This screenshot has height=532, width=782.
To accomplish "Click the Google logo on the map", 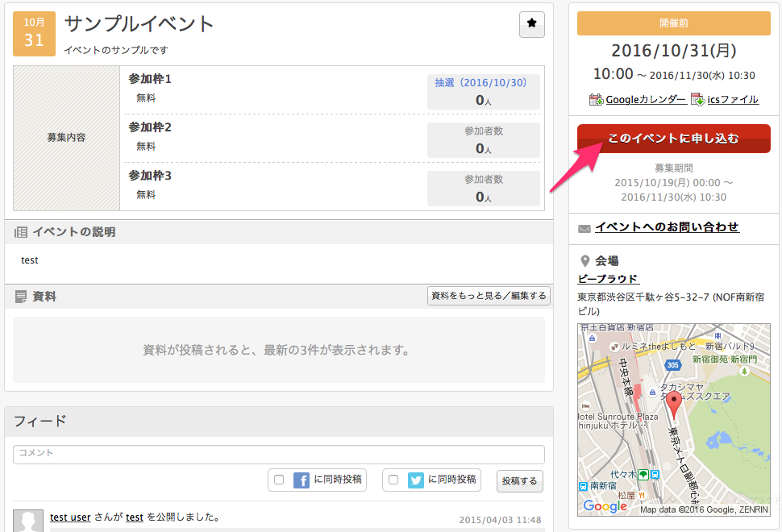I will pos(605,506).
